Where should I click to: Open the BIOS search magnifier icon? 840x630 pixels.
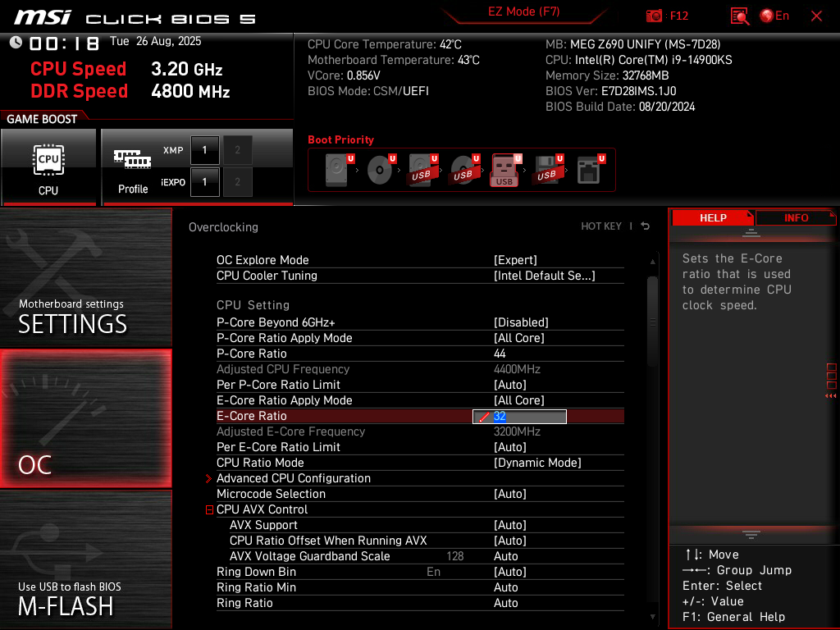[x=740, y=16]
